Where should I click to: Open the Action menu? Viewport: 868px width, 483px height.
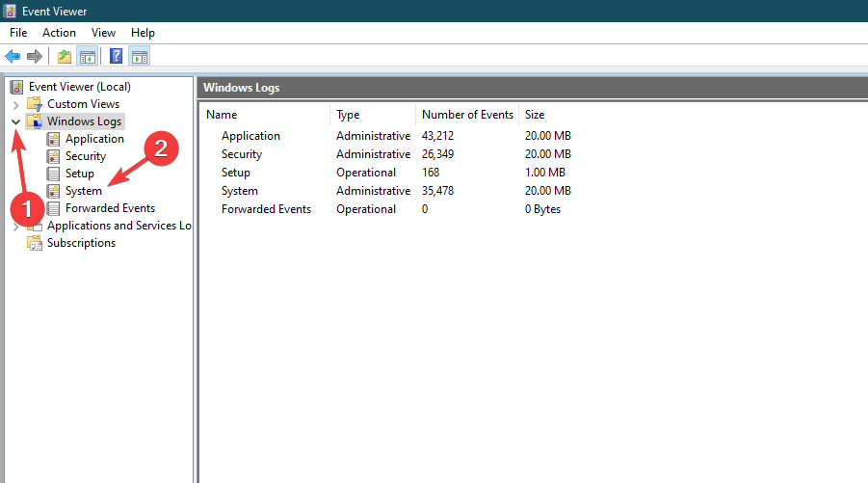click(x=59, y=33)
